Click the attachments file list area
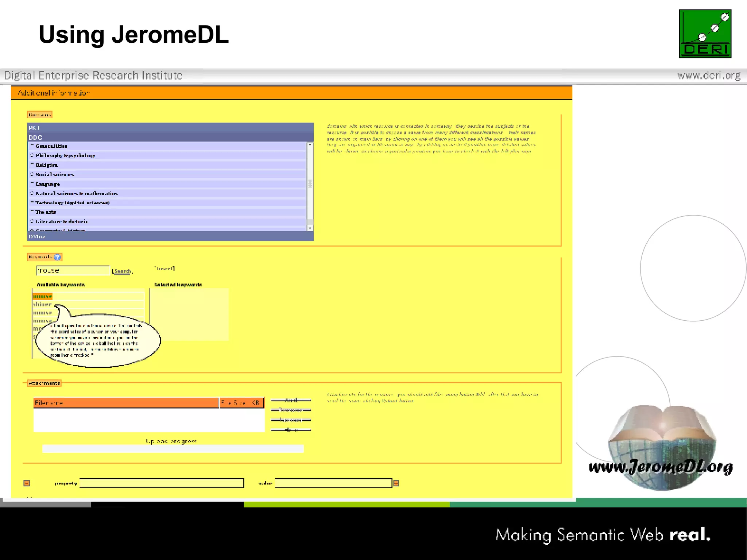 tap(149, 420)
